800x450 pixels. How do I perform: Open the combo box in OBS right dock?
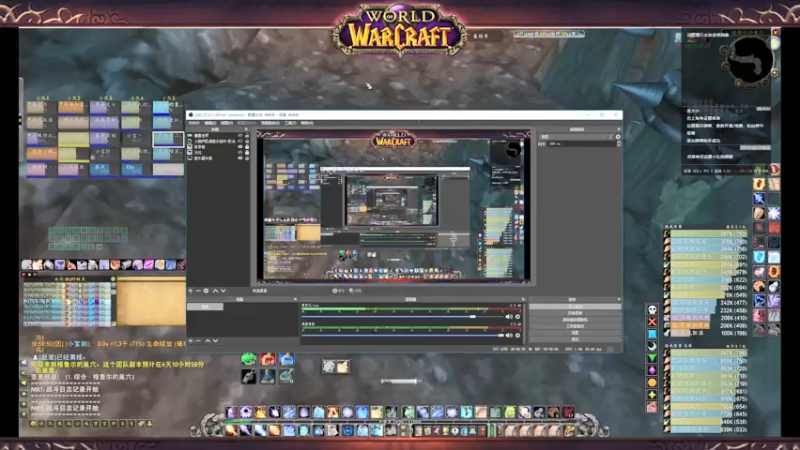click(576, 137)
